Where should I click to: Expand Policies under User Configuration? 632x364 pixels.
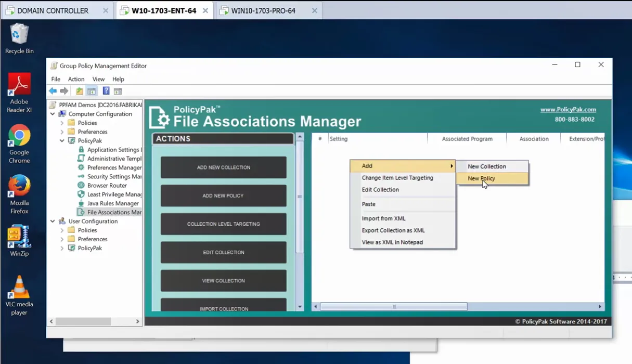click(62, 230)
